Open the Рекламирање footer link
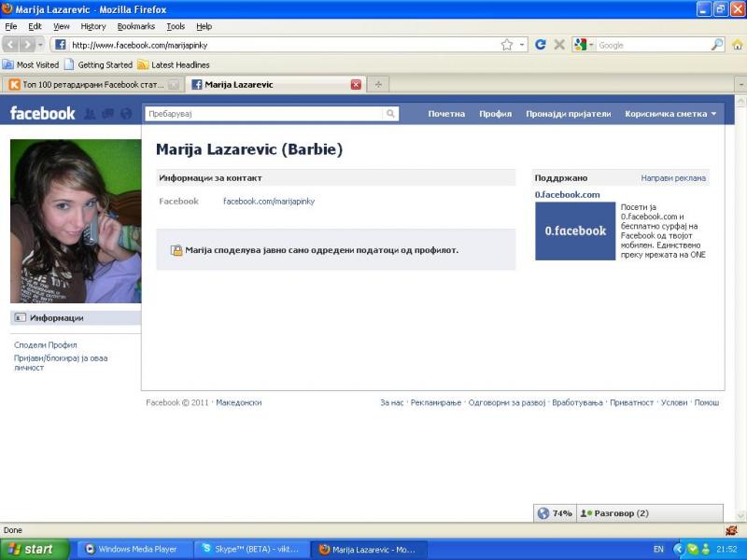 [436, 402]
